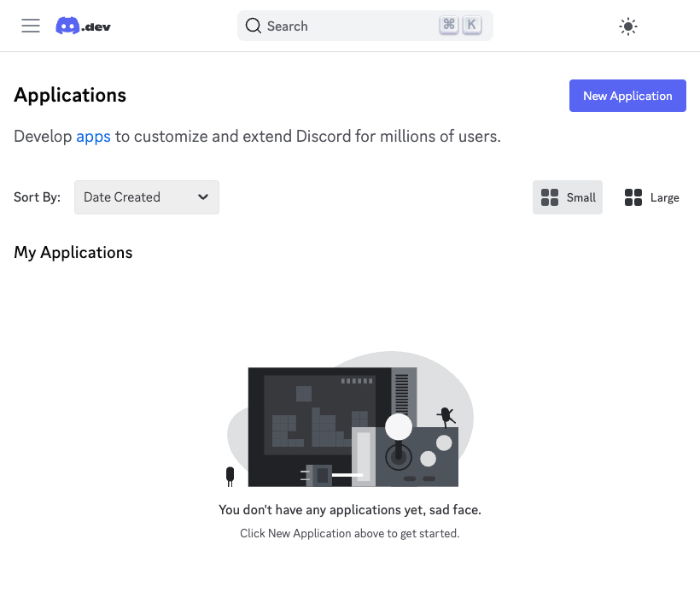Switch to Large grid view

[651, 197]
